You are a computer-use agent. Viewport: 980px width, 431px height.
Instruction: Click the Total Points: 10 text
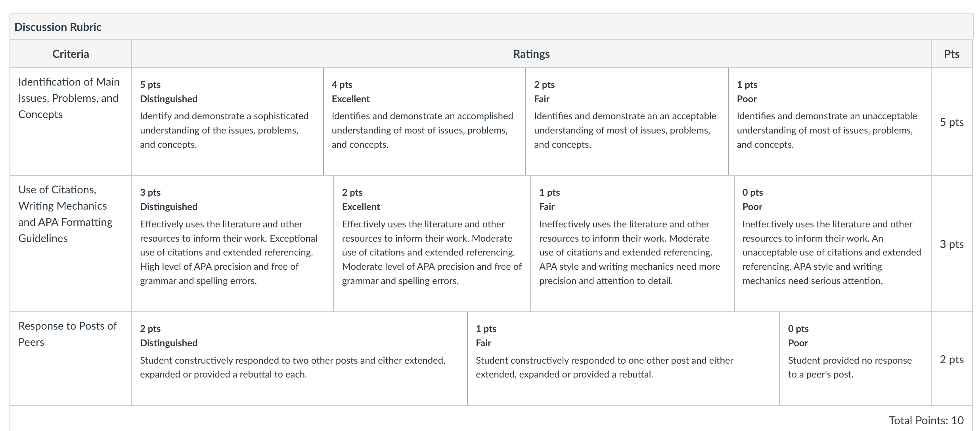(926, 420)
